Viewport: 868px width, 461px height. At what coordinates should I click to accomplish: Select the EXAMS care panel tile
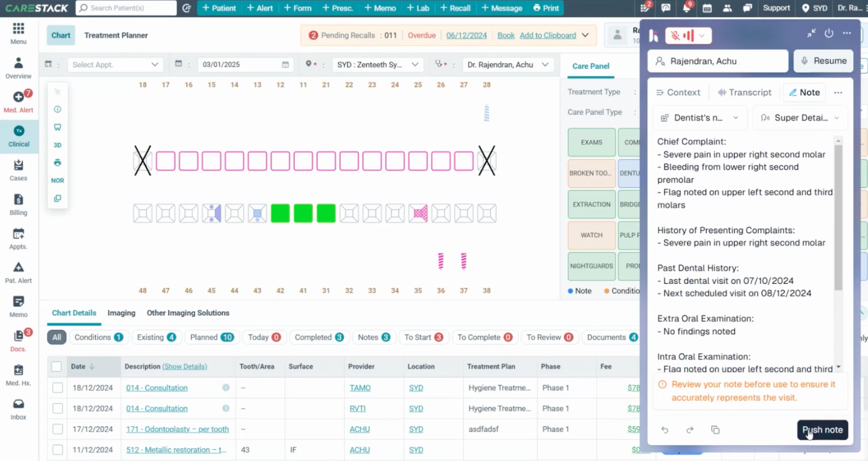[592, 142]
